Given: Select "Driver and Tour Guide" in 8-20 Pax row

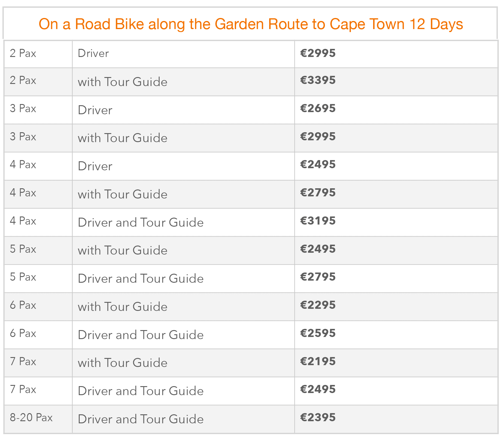Looking at the screenshot, I should tap(140, 419).
